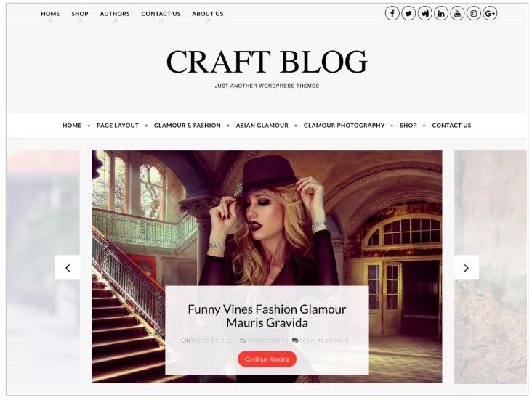Click the Continue Reading button
Image resolution: width=532 pixels, height=400 pixels.
(x=267, y=359)
